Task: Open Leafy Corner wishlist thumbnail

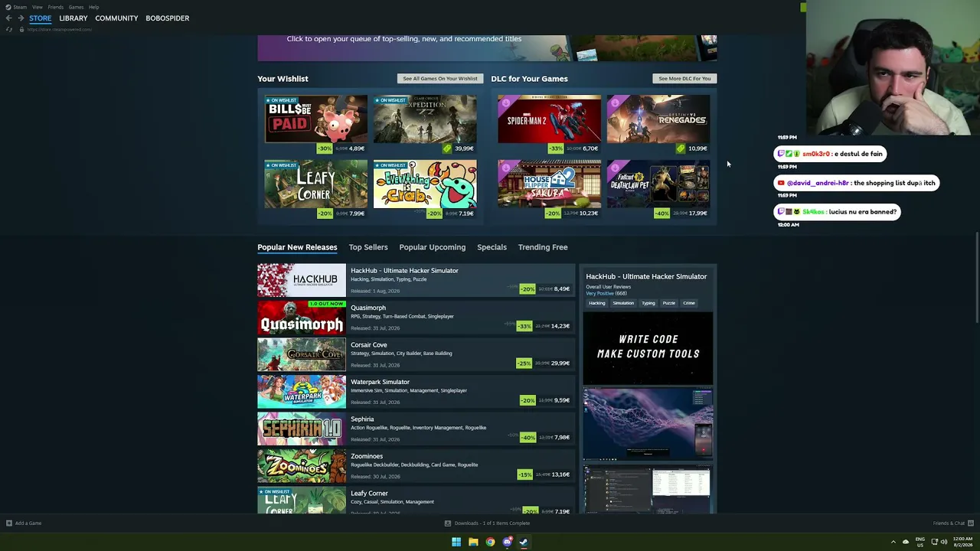Action: point(316,184)
